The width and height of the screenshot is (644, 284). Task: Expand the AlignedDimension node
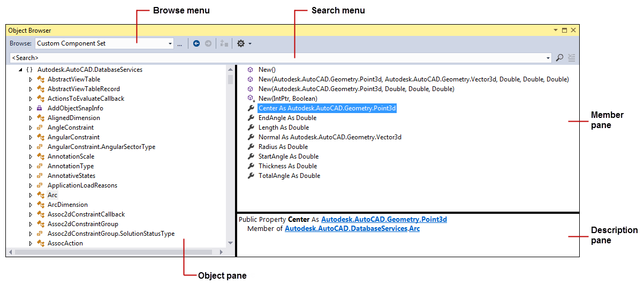click(31, 118)
